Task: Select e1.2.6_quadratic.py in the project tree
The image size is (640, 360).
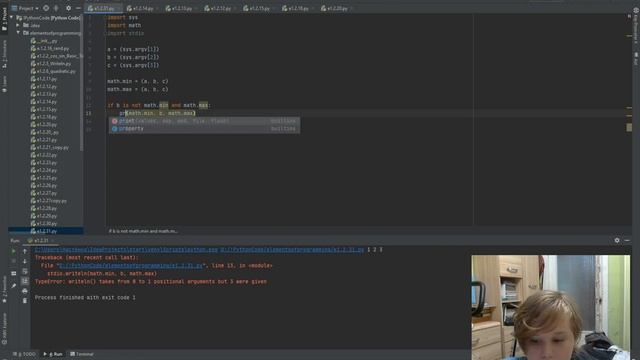Action: [x=53, y=71]
